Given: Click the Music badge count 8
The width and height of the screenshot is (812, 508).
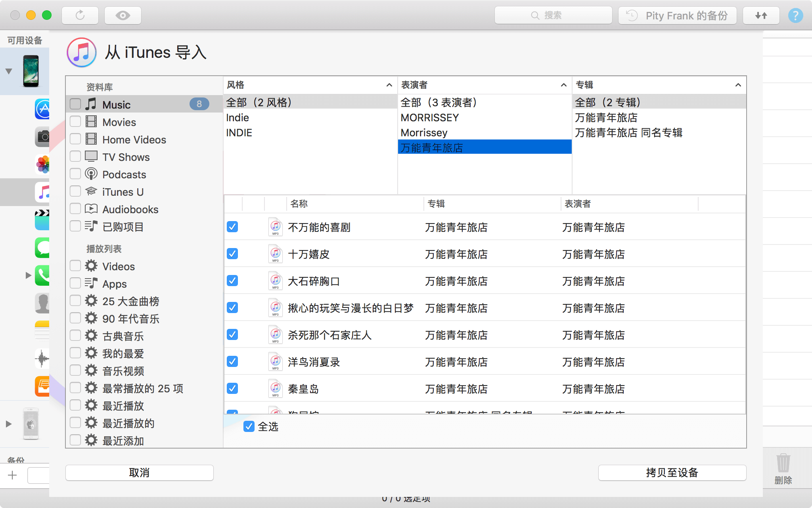Looking at the screenshot, I should click(x=199, y=104).
